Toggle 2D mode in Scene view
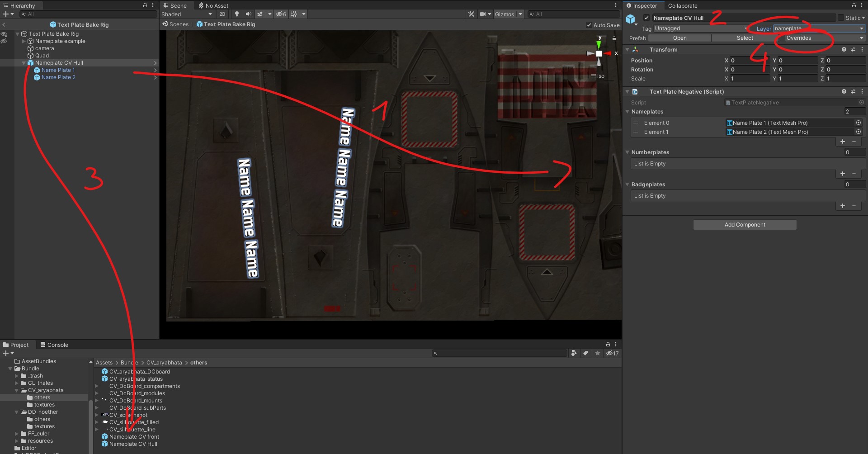 coord(222,14)
